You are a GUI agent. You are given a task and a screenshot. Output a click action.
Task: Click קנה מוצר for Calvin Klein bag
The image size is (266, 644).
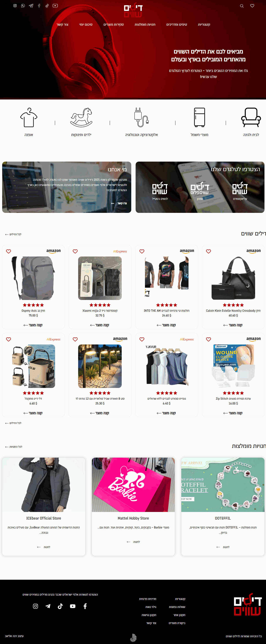coord(233,325)
